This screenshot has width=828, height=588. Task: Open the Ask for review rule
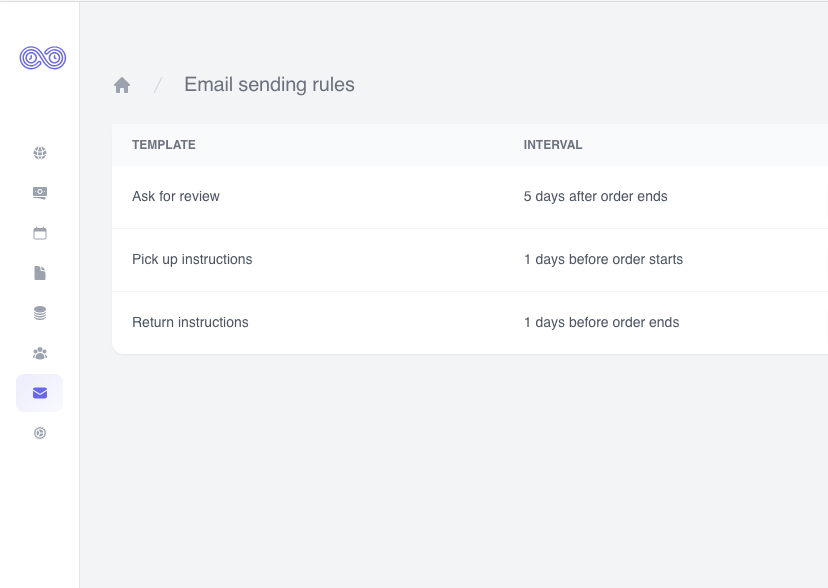coord(176,196)
